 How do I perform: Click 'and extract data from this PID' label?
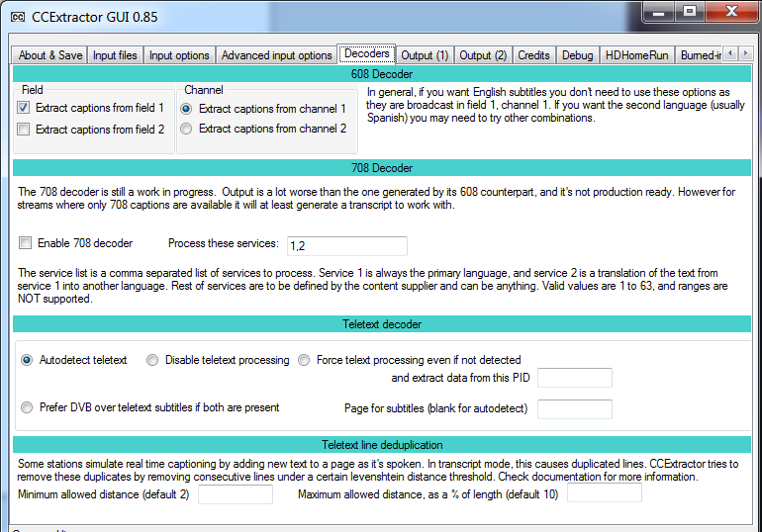[x=460, y=378]
